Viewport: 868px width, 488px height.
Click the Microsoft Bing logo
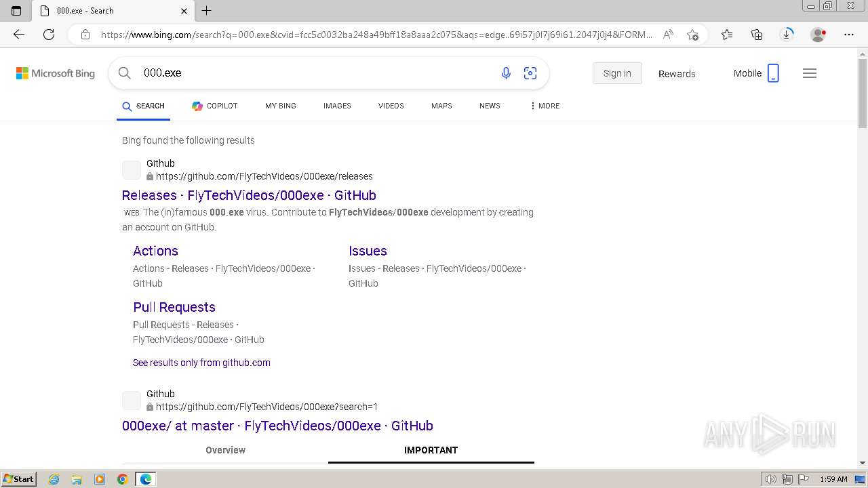tap(56, 73)
